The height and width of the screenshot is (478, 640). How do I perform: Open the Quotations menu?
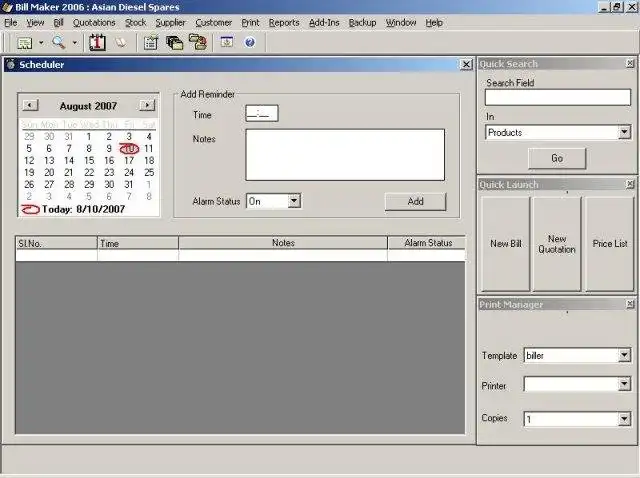94,23
